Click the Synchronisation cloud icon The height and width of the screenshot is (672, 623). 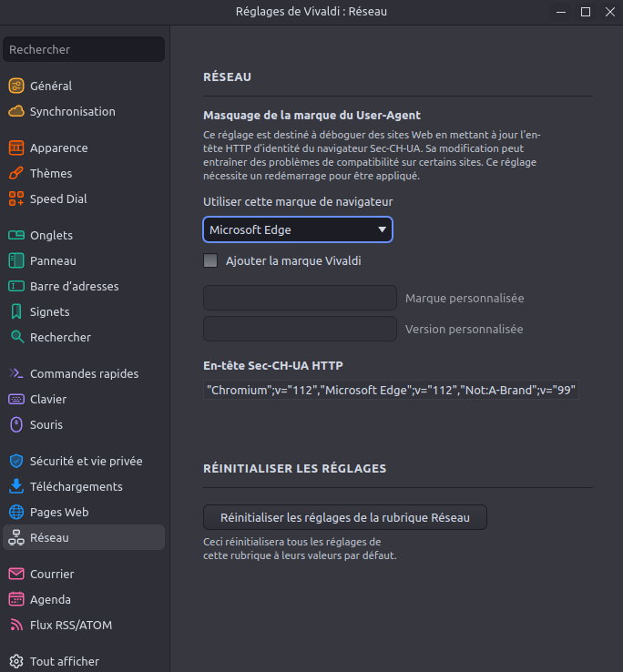(x=16, y=111)
